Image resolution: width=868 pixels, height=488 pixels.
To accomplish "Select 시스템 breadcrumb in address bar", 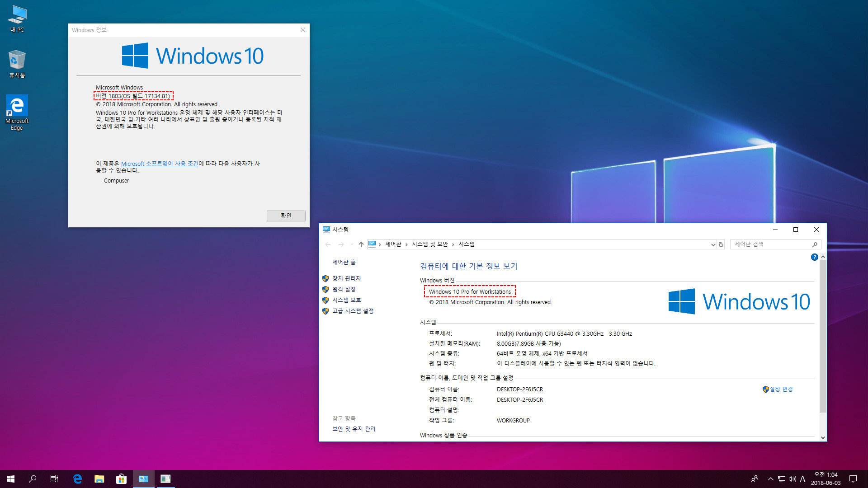I will click(x=466, y=244).
